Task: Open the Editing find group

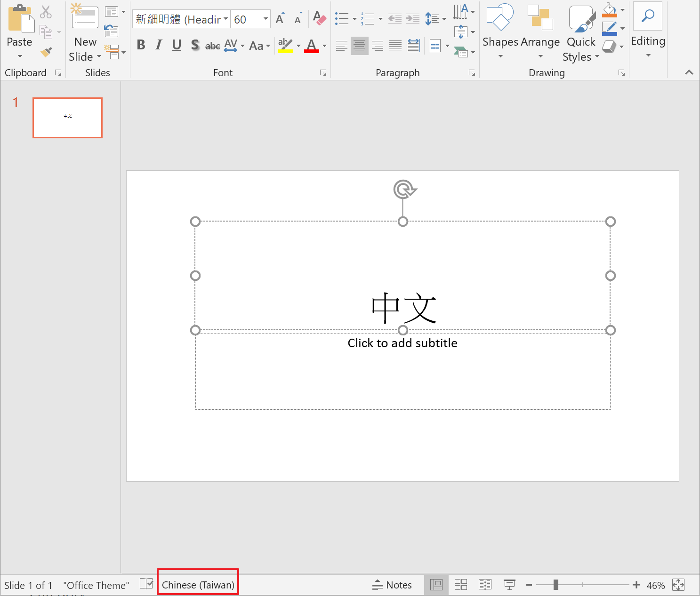Action: 648,31
